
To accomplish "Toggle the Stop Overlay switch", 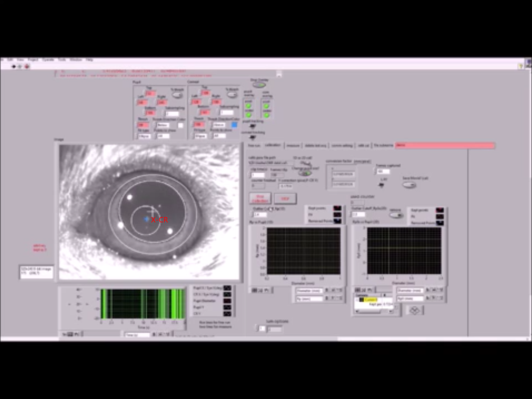I will (259, 85).
